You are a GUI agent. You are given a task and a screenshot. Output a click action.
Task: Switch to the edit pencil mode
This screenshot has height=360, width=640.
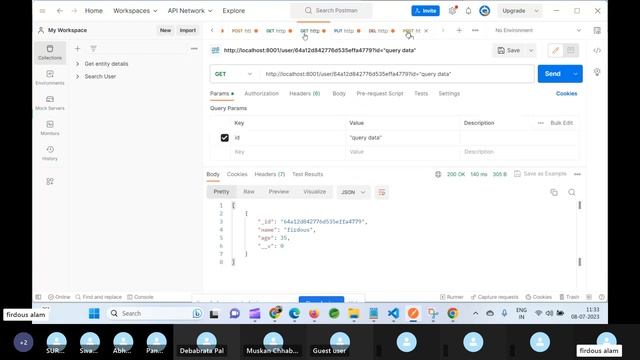[555, 51]
